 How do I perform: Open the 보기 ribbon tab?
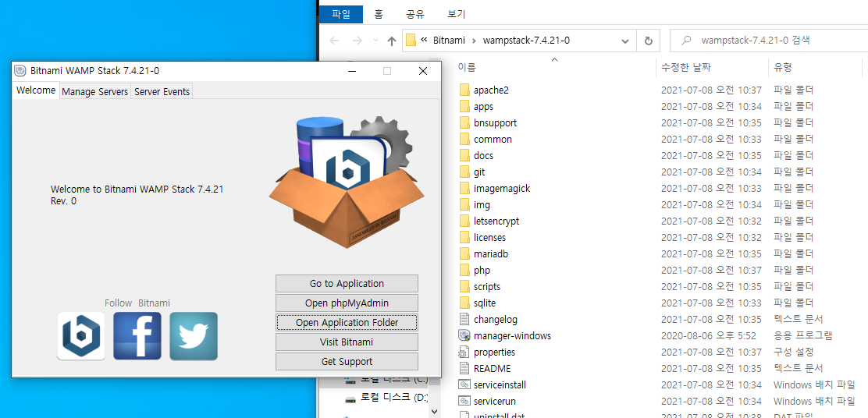coord(456,14)
